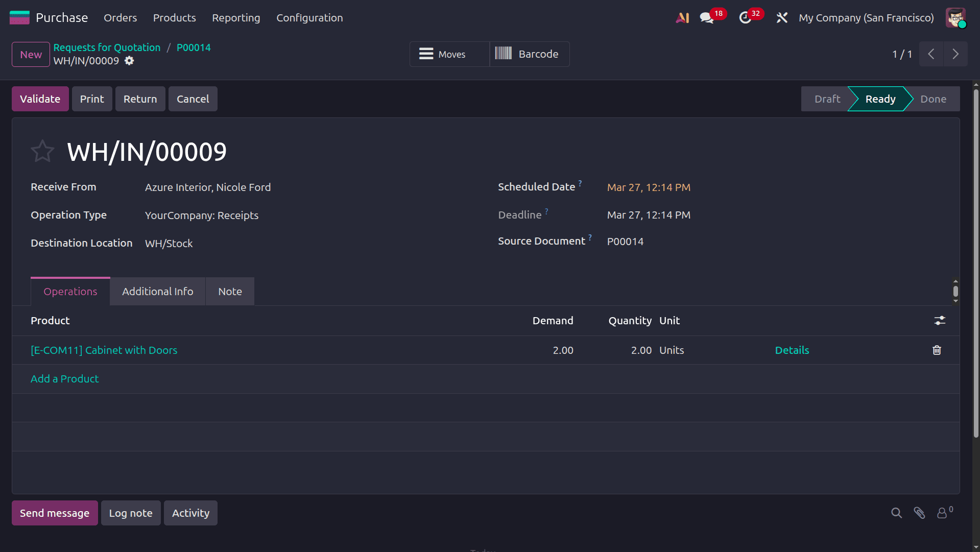This screenshot has height=552, width=980.
Task: Open the P00014 breadcrumb link
Action: tap(193, 47)
